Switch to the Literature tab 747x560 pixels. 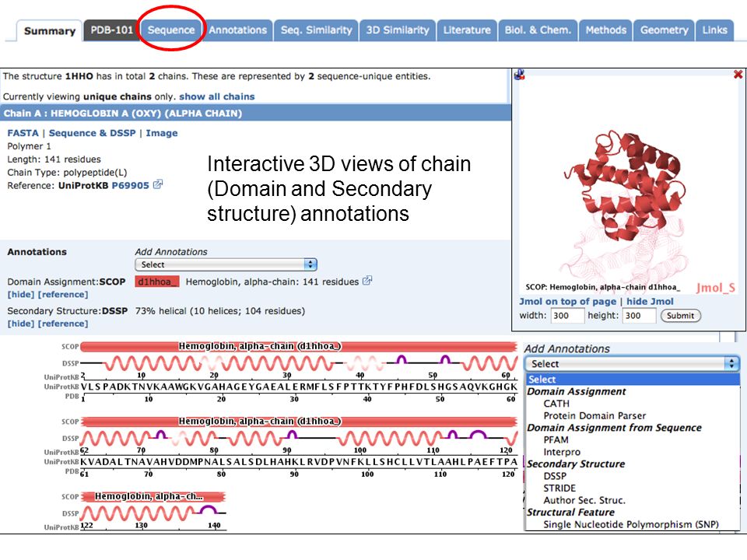click(467, 30)
